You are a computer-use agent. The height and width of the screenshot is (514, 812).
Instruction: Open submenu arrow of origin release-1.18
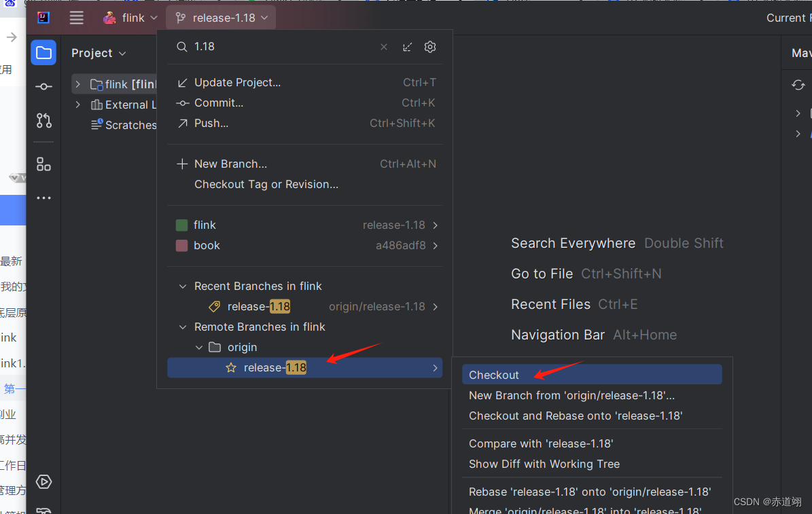click(435, 367)
